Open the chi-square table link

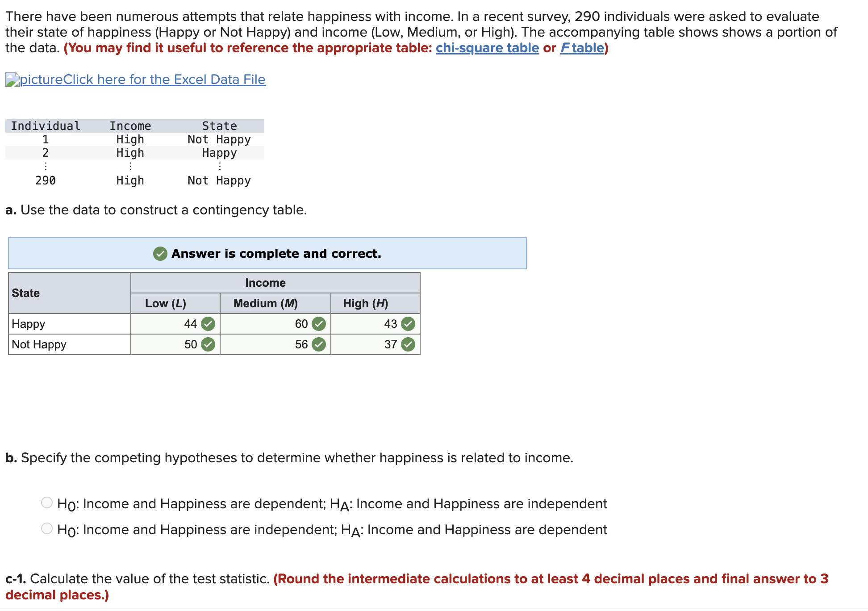pyautogui.click(x=487, y=48)
